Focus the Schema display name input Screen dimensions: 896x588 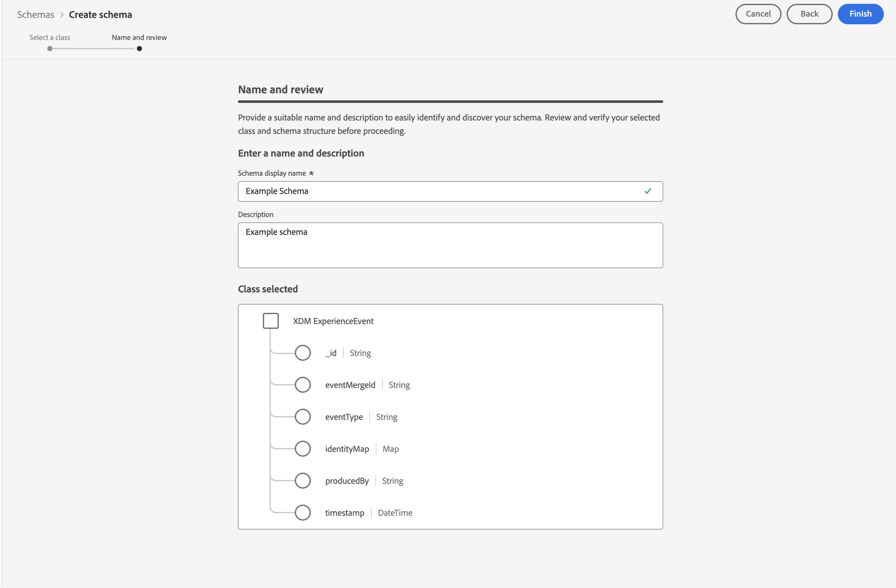pos(440,191)
